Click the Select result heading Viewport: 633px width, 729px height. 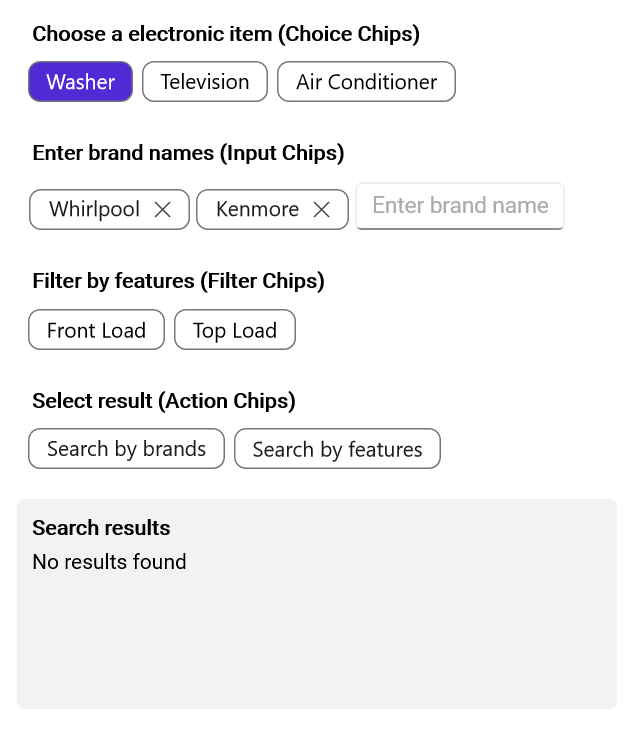[x=163, y=401]
